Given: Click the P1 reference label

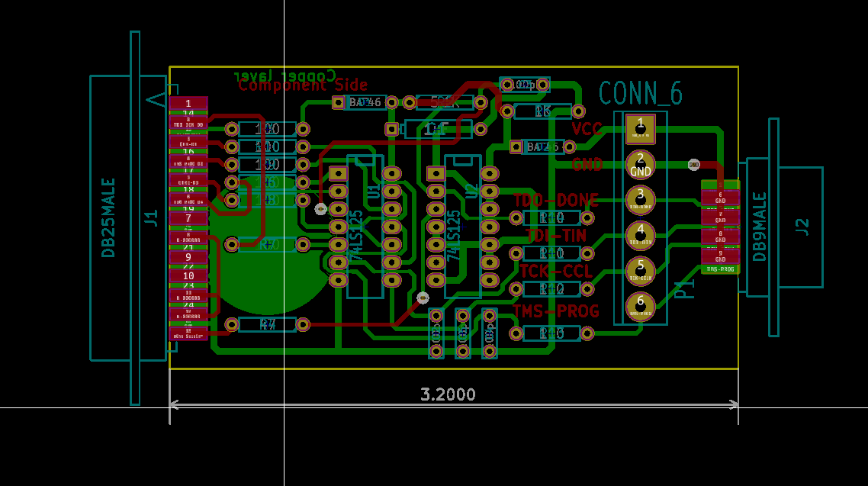Looking at the screenshot, I should click(685, 289).
